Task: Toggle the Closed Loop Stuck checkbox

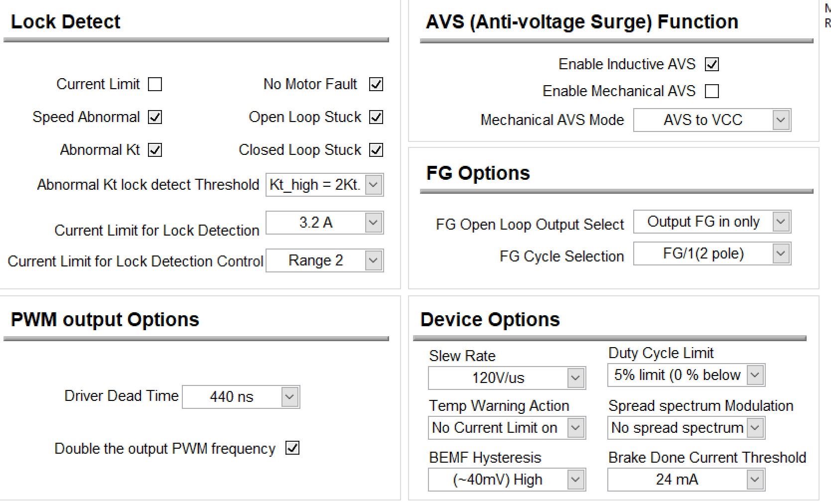Action: (x=376, y=150)
